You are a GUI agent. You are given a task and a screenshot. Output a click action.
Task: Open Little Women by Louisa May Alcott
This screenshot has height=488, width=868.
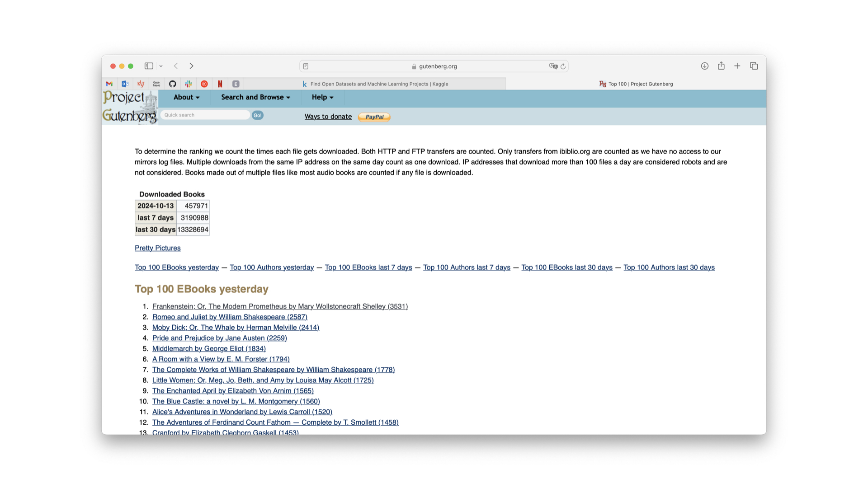click(263, 380)
